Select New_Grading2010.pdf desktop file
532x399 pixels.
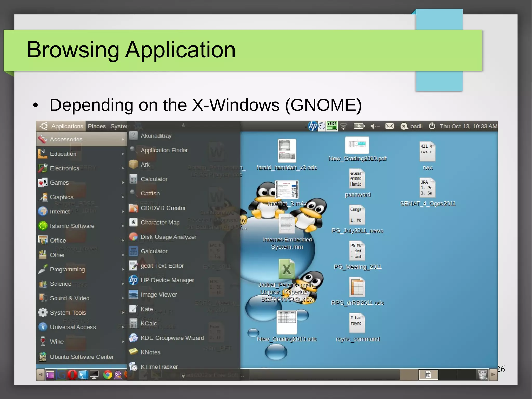pyautogui.click(x=357, y=149)
